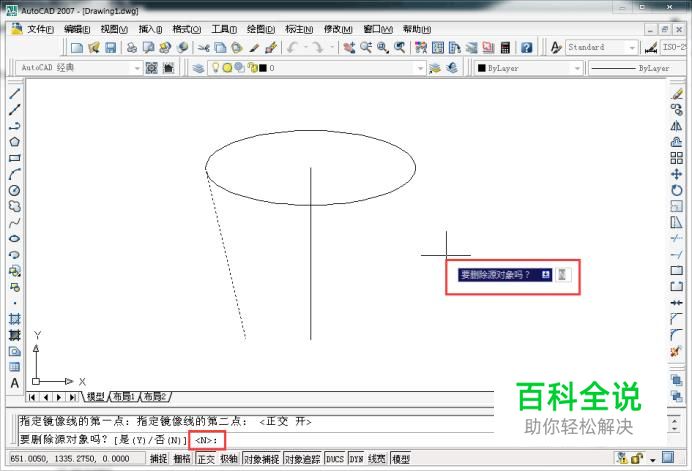Open the status bar tray menu arrow
Viewport: 692px width, 471px height.
[x=652, y=460]
